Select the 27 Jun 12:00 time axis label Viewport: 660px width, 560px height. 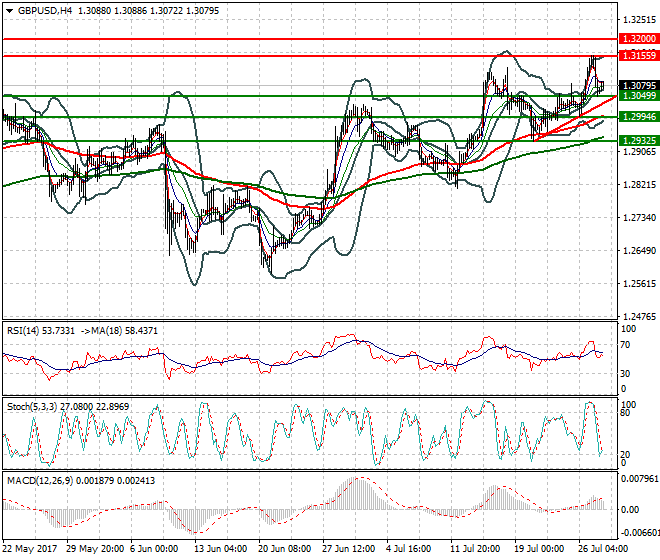point(349,549)
